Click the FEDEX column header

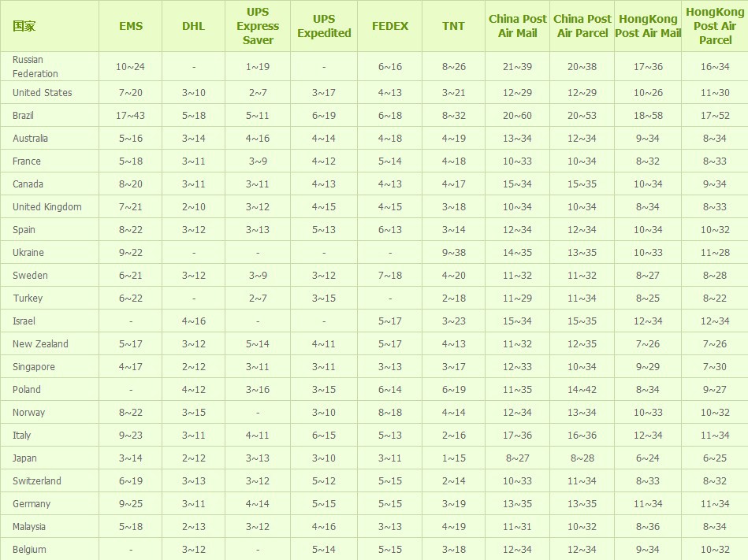[x=389, y=26]
